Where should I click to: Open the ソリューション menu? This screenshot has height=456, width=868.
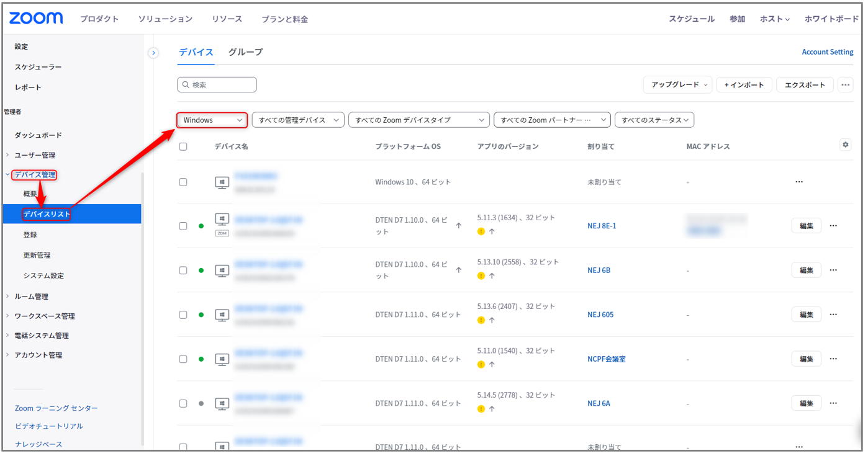coord(165,19)
